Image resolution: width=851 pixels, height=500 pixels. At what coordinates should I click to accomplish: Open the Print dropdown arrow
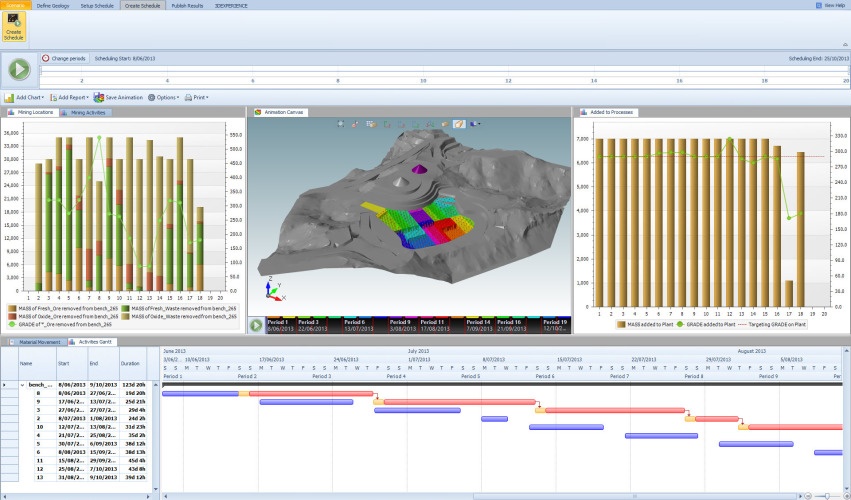(207, 98)
